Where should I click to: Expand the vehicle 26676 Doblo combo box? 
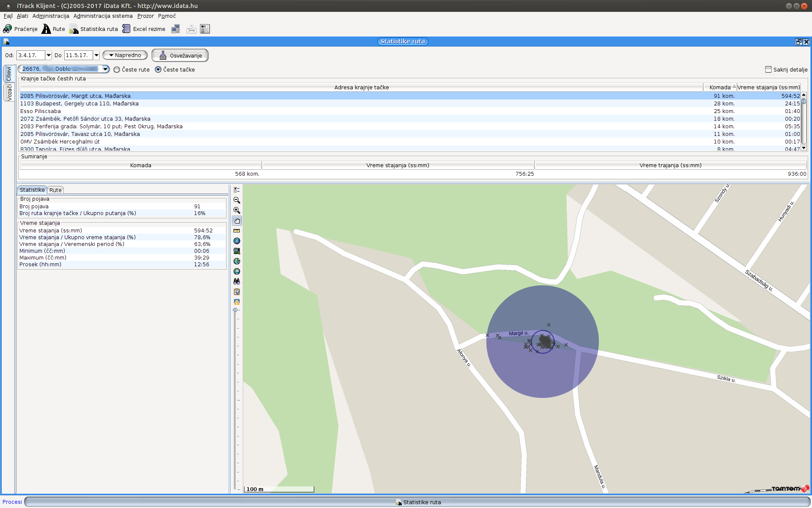[x=105, y=69]
